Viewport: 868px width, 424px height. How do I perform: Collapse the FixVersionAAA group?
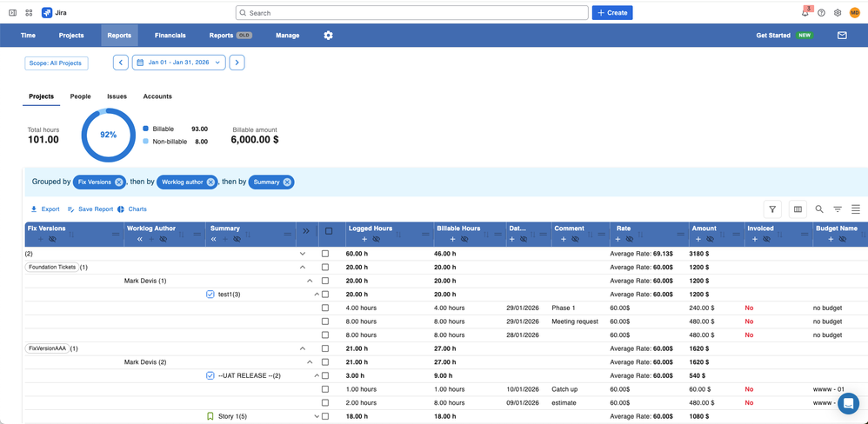(303, 348)
